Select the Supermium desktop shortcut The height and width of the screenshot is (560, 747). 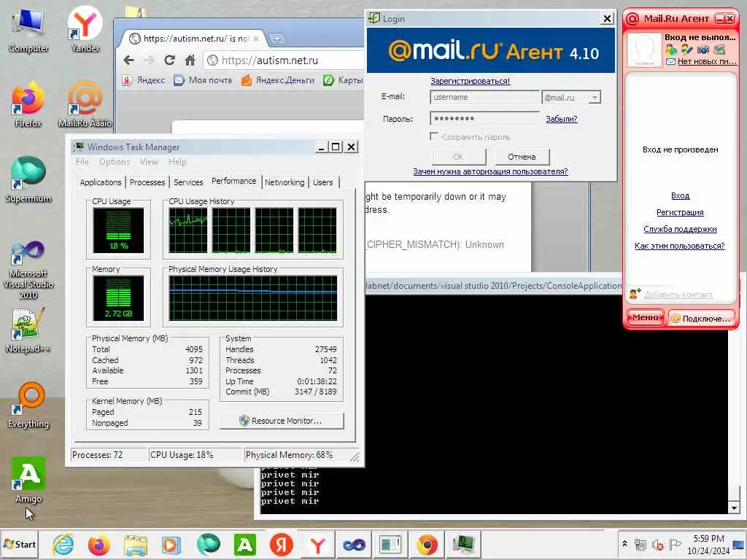(x=28, y=179)
